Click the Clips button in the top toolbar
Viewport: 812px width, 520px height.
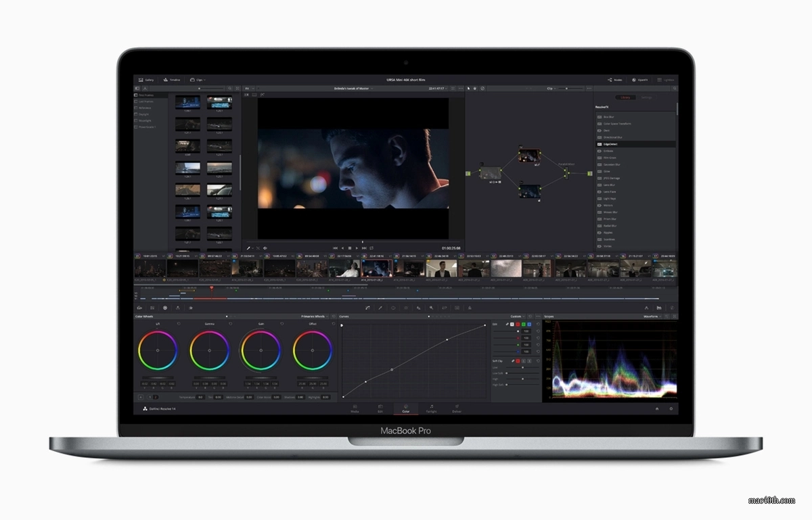point(195,79)
